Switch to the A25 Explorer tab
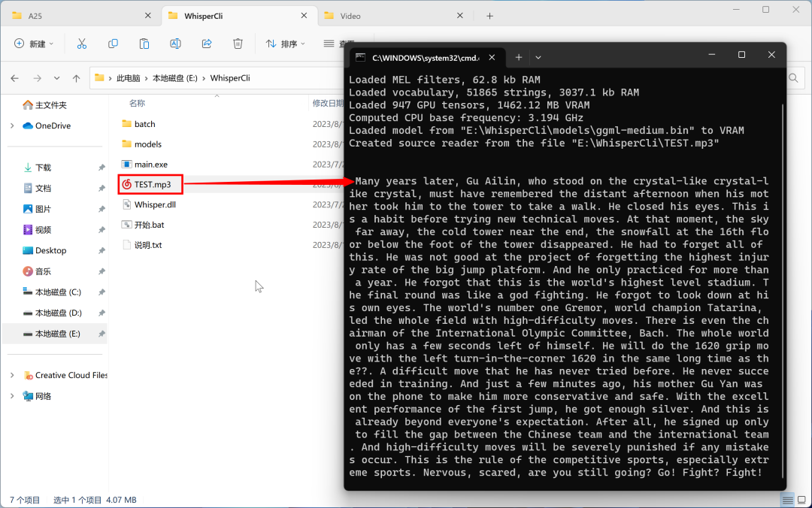Image resolution: width=812 pixels, height=508 pixels. [x=80, y=16]
